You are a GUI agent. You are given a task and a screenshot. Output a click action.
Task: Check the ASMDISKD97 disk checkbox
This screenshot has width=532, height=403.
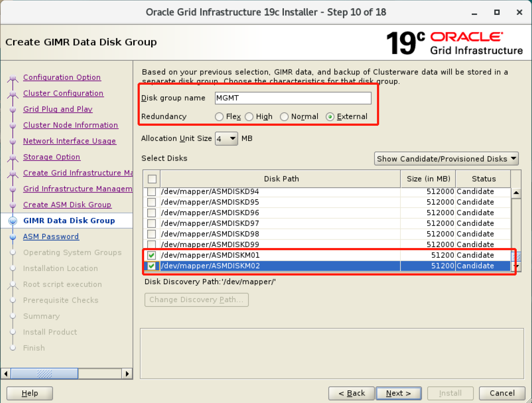(151, 223)
